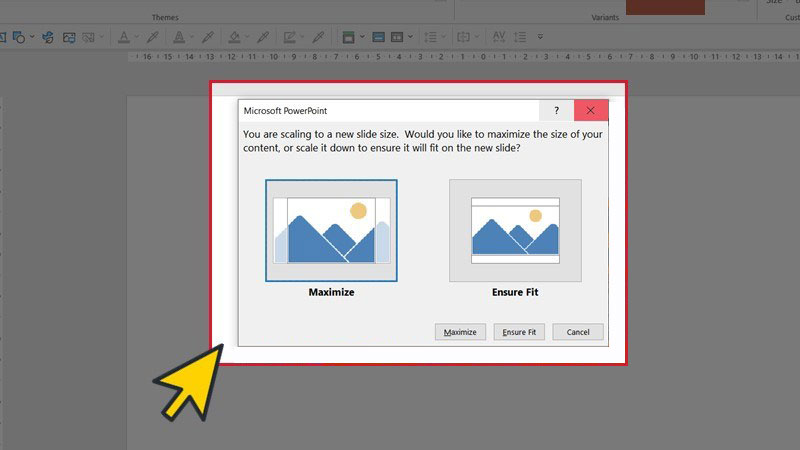
Task: Click the paragraph spacing icon after AV
Action: click(520, 37)
